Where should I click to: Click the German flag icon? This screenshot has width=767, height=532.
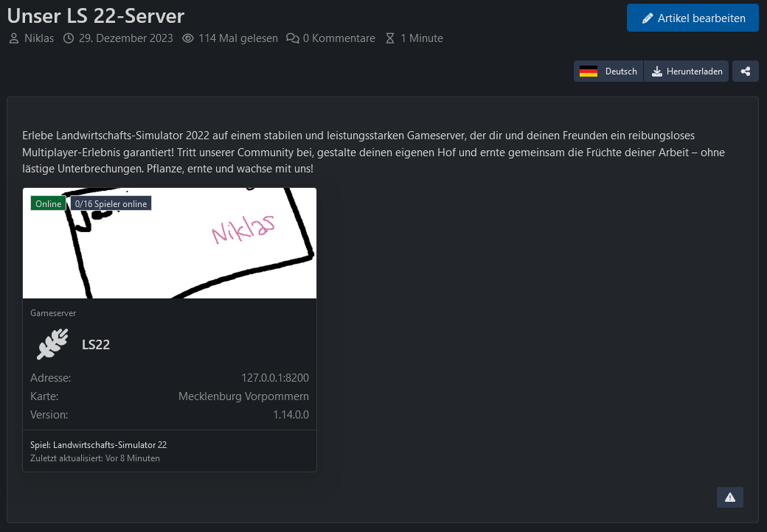(x=588, y=71)
